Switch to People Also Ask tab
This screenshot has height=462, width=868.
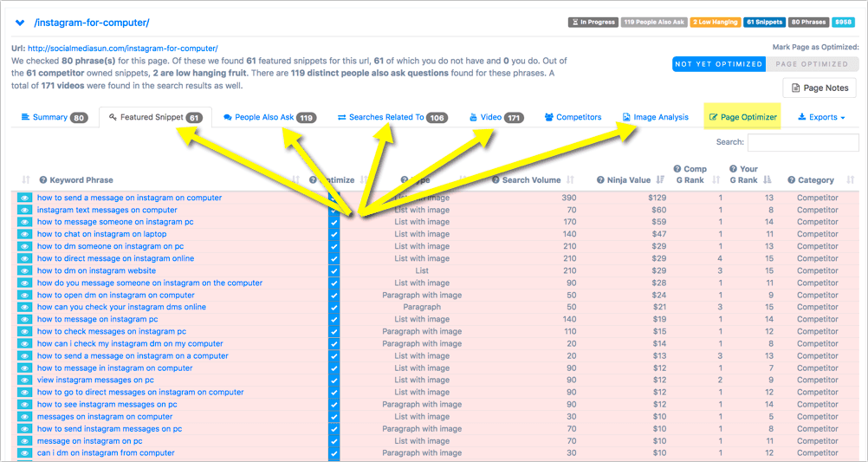(x=269, y=117)
